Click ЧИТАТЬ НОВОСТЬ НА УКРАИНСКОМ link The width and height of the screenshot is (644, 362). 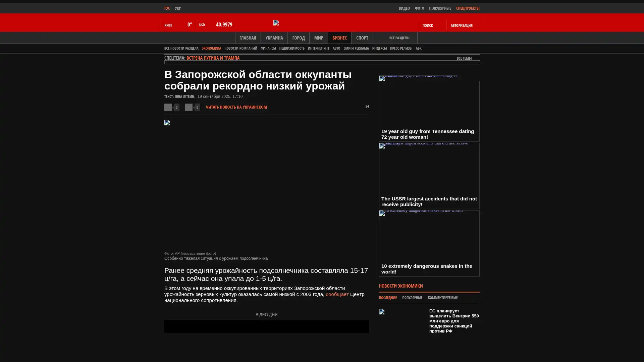(236, 107)
